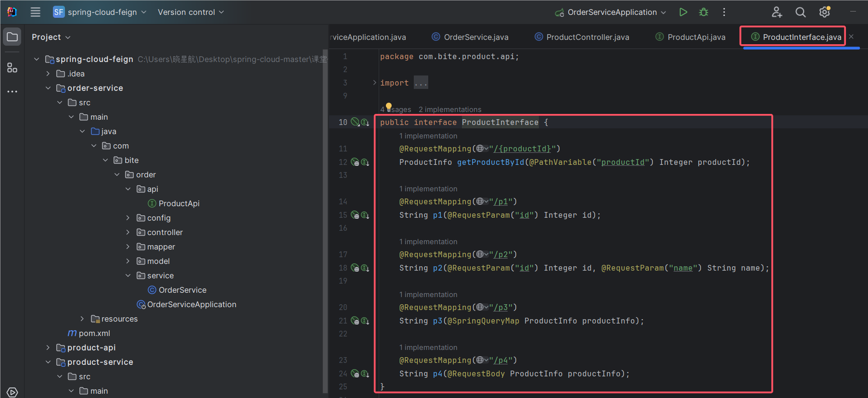Click the folded "..." import placeholder
Image resolution: width=868 pixels, height=398 pixels.
click(421, 83)
